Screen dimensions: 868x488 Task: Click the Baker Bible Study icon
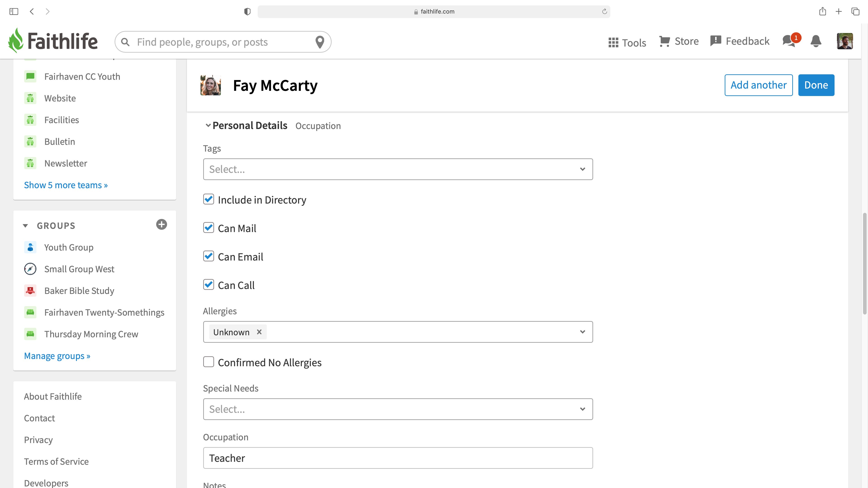(x=30, y=291)
